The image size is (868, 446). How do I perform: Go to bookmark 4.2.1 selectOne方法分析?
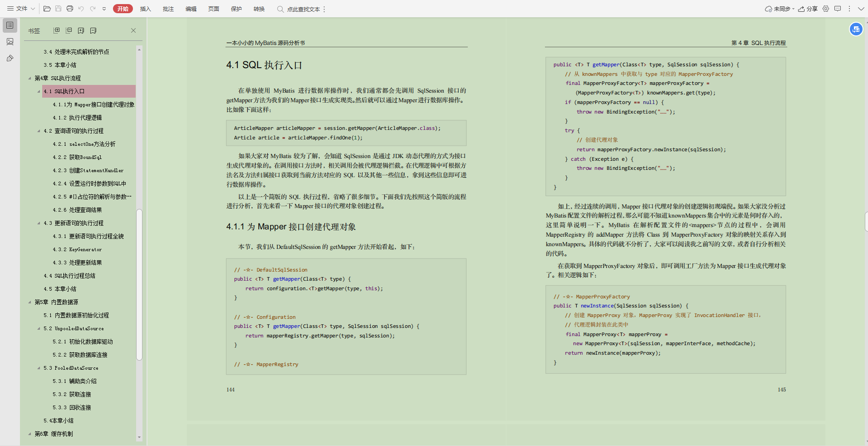click(x=84, y=144)
